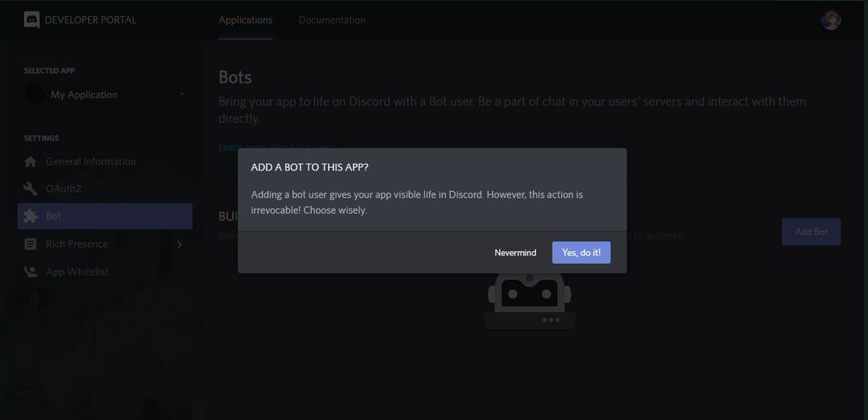Click the App Whitelist person icon

click(x=31, y=272)
